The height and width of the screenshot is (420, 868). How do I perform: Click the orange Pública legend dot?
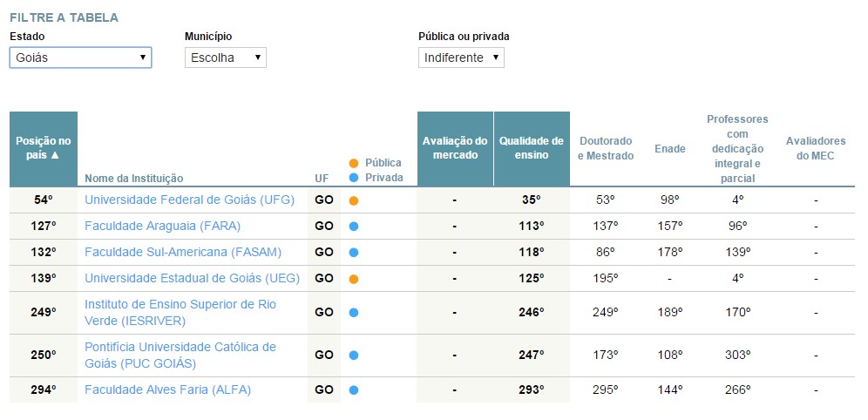[x=353, y=163]
